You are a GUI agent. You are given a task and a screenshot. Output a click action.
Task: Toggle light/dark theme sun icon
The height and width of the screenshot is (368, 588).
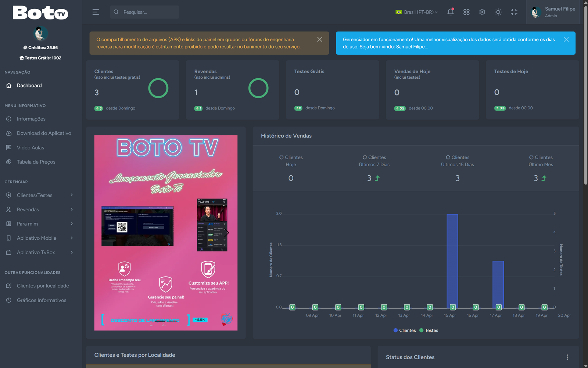coord(498,12)
